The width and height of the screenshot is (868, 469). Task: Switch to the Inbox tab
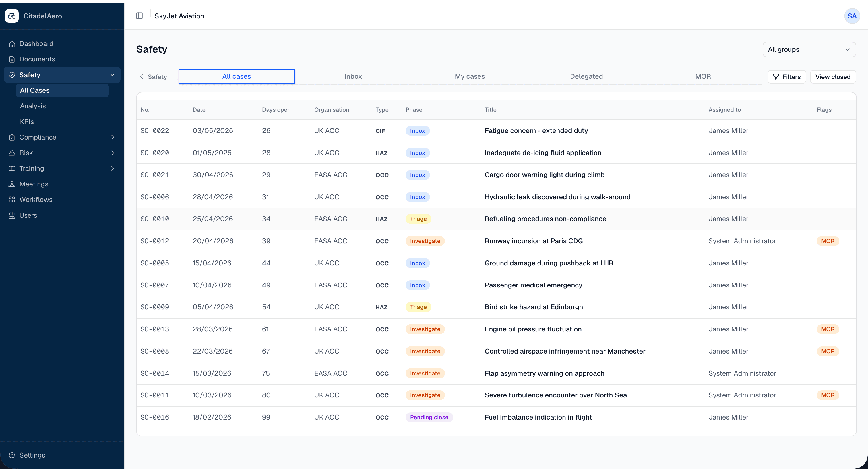click(353, 76)
